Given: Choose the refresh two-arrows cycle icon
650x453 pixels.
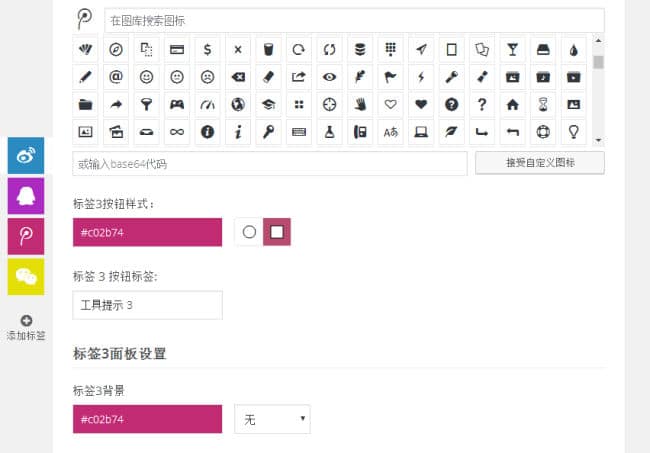Looking at the screenshot, I should point(330,50).
